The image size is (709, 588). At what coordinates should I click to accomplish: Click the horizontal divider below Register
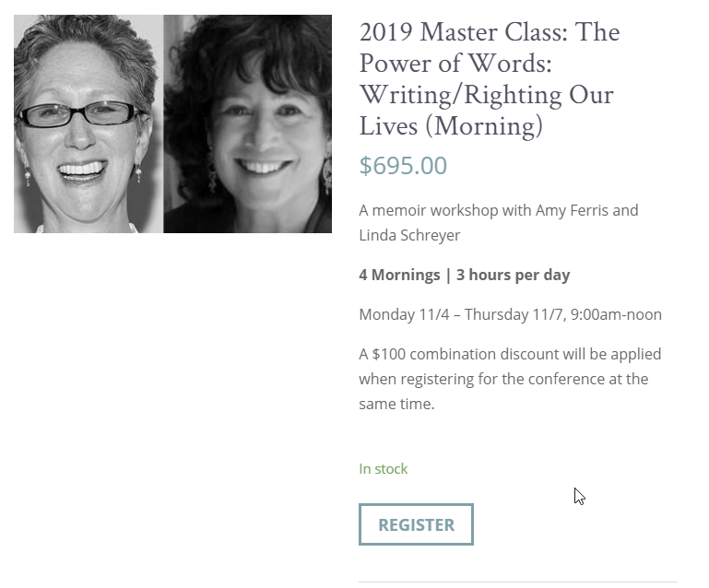(517, 582)
